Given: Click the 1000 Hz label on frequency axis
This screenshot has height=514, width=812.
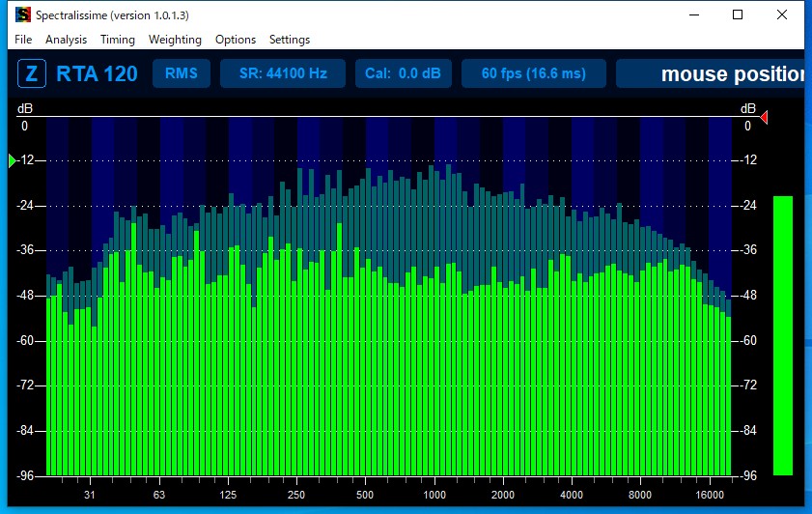Looking at the screenshot, I should (x=434, y=495).
